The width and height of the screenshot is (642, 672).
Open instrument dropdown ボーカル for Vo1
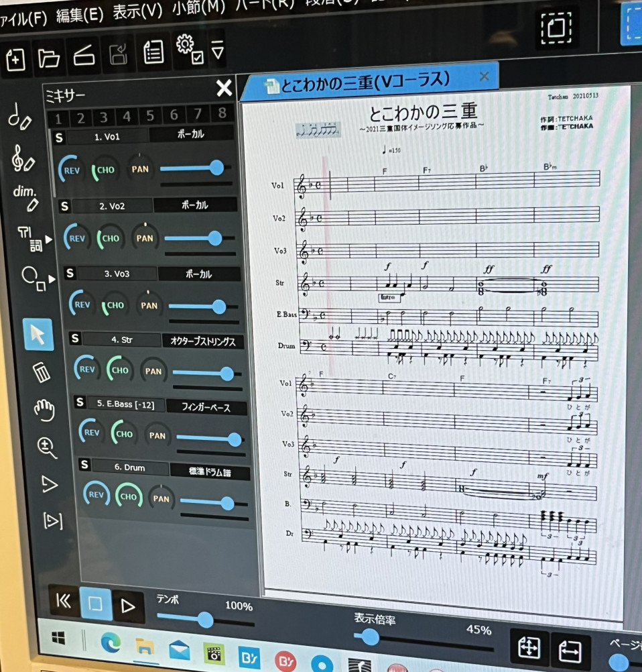point(191,133)
